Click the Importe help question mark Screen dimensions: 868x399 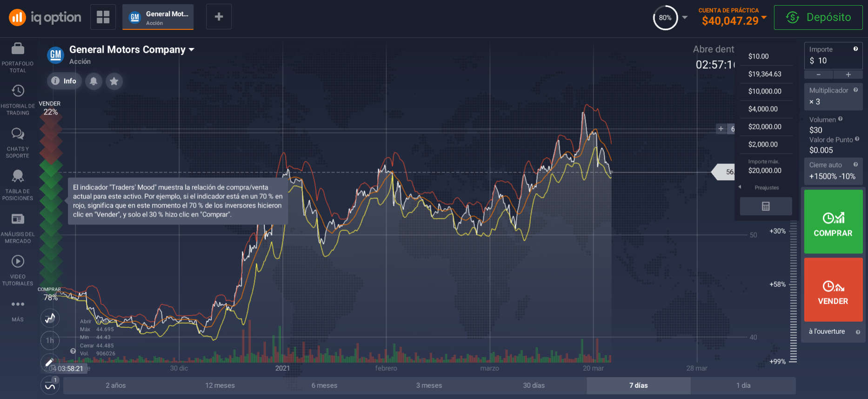pos(855,49)
